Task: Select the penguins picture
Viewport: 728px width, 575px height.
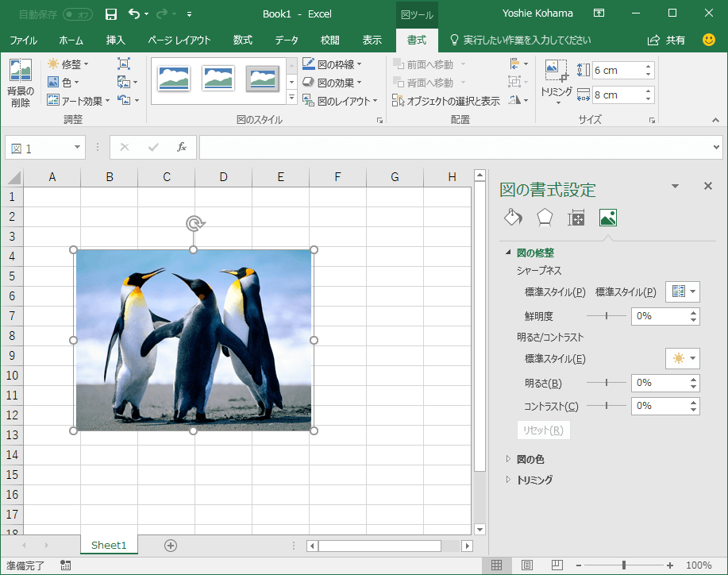Action: pos(194,341)
